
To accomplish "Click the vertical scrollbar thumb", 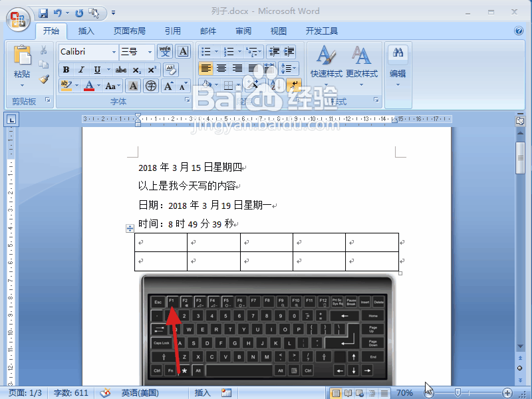I will pyautogui.click(x=520, y=158).
